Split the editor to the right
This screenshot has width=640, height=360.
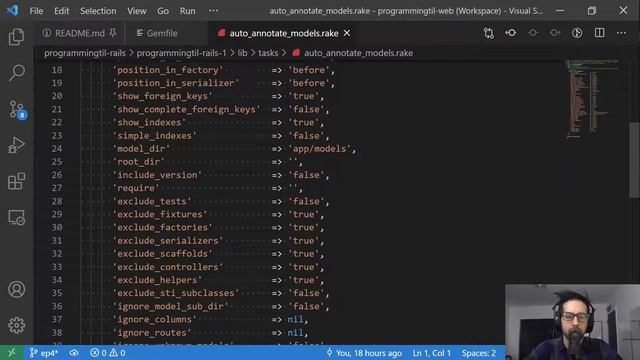coord(599,33)
